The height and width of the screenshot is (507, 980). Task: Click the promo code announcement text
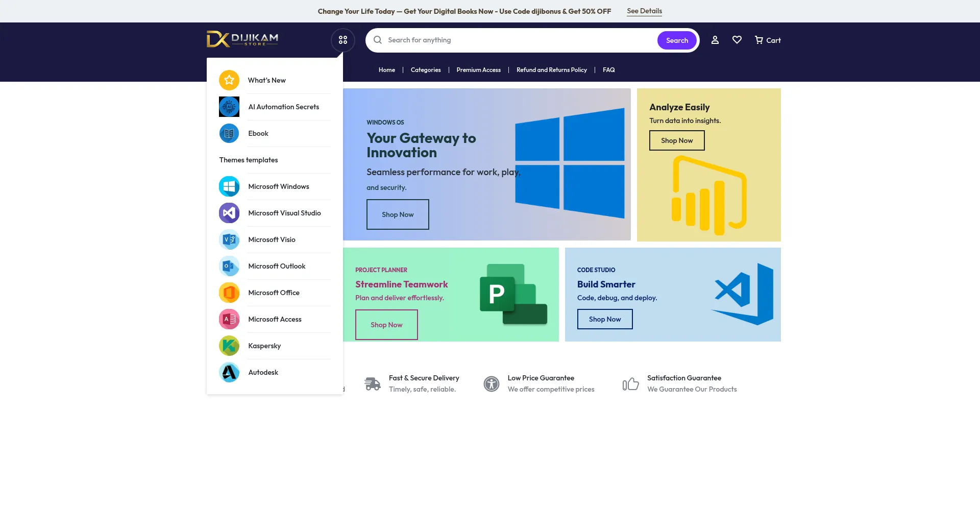coord(464,11)
